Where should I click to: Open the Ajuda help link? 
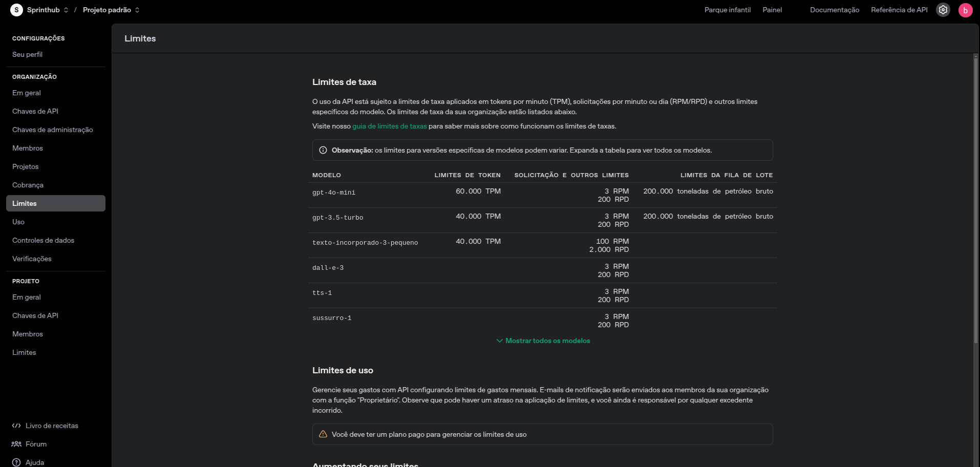click(34, 462)
